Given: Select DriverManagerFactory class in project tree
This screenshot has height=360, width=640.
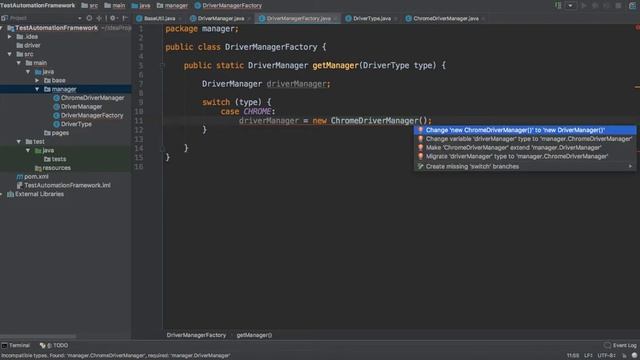Looking at the screenshot, I should point(92,116).
